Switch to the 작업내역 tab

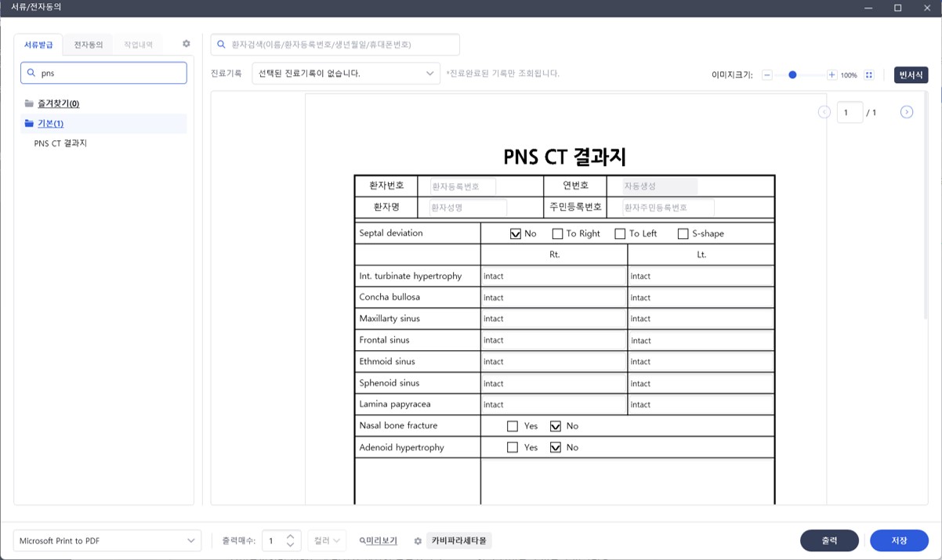click(x=137, y=44)
